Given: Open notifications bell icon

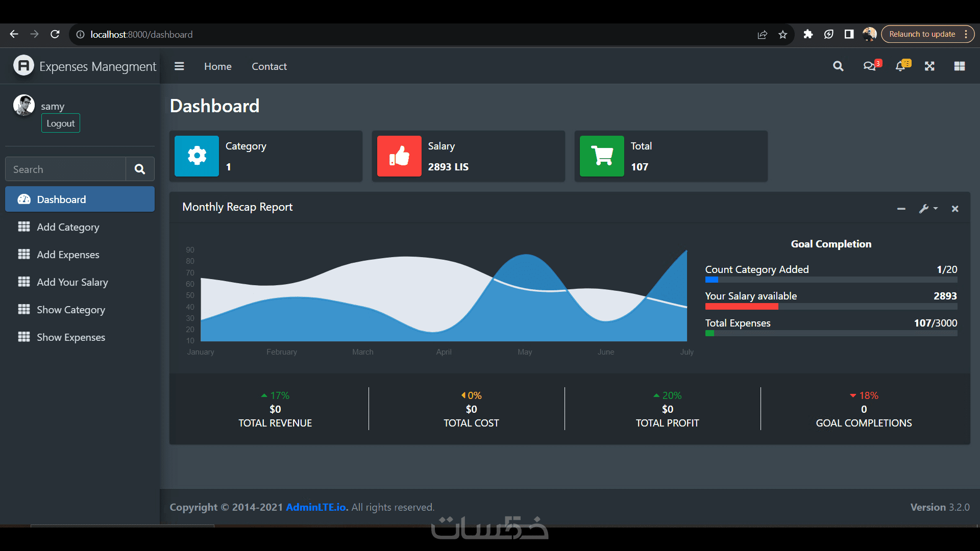Looking at the screenshot, I should 901,66.
